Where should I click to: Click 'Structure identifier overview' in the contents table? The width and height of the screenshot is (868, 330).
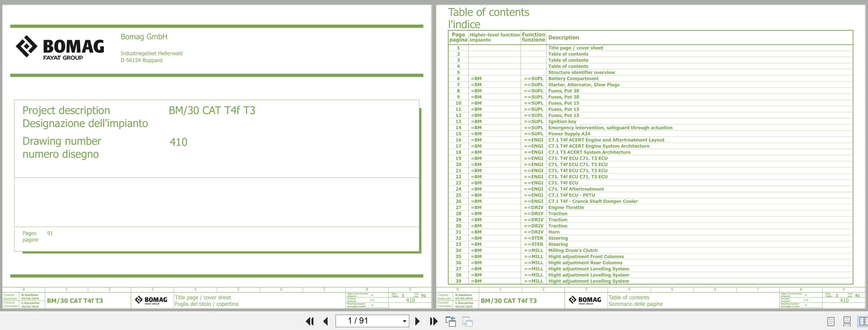pyautogui.click(x=581, y=72)
